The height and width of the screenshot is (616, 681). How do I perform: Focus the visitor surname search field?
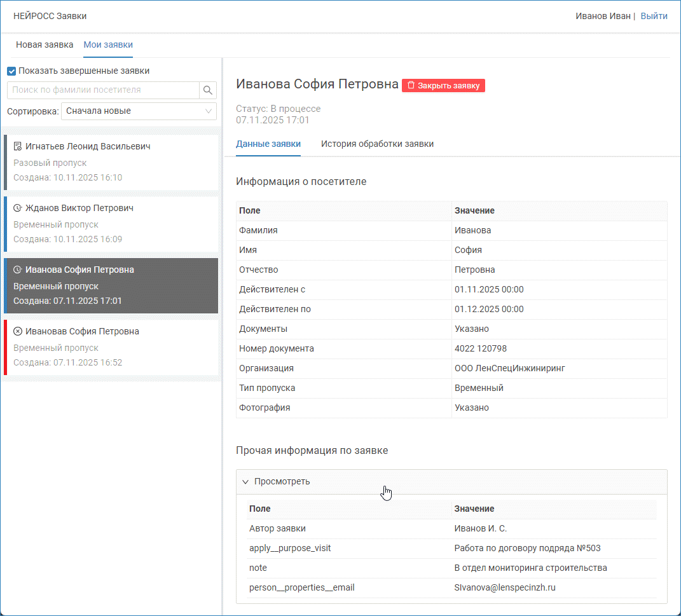click(103, 90)
